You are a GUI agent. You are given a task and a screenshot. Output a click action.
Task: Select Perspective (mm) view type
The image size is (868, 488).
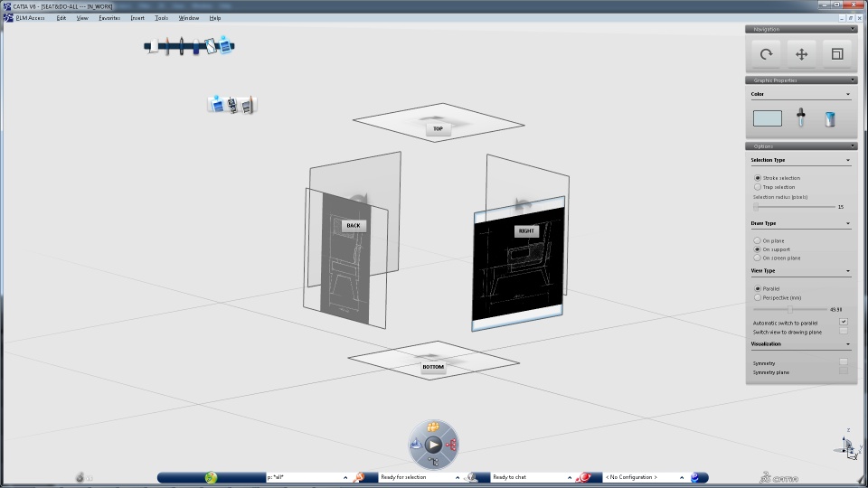tap(758, 297)
